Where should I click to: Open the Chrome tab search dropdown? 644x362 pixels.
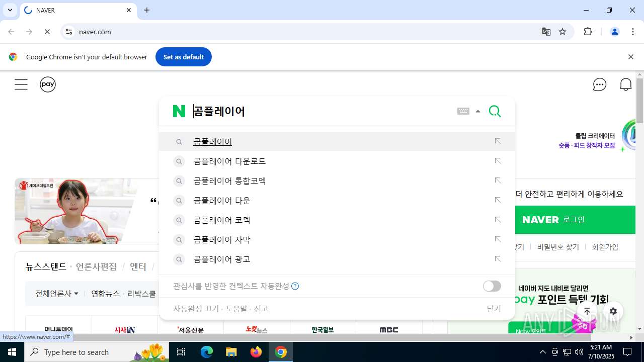tap(10, 10)
